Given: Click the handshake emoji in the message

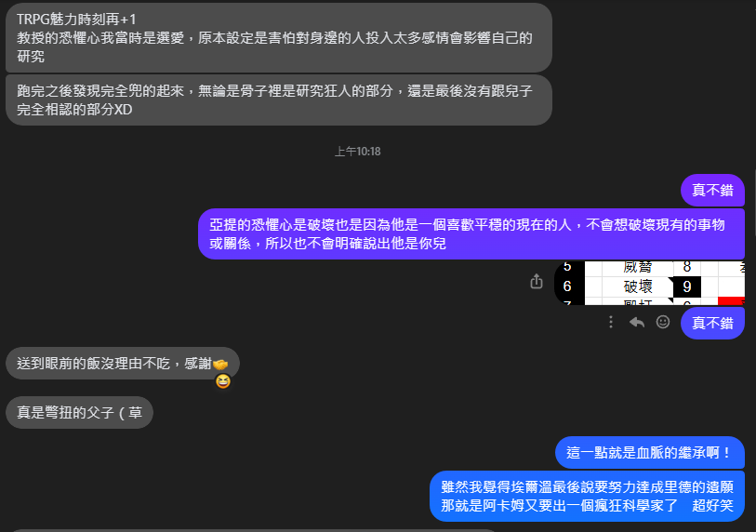Looking at the screenshot, I should click(x=219, y=365).
